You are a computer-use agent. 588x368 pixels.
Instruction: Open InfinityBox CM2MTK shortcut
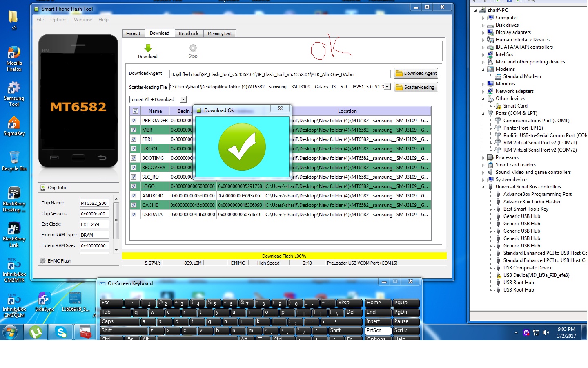(14, 269)
